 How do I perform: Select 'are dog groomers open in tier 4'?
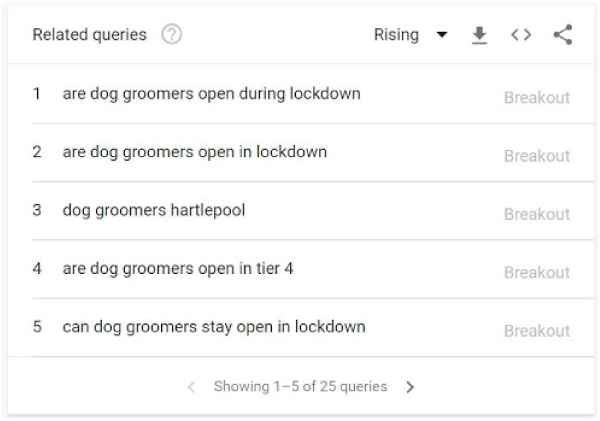tap(178, 269)
